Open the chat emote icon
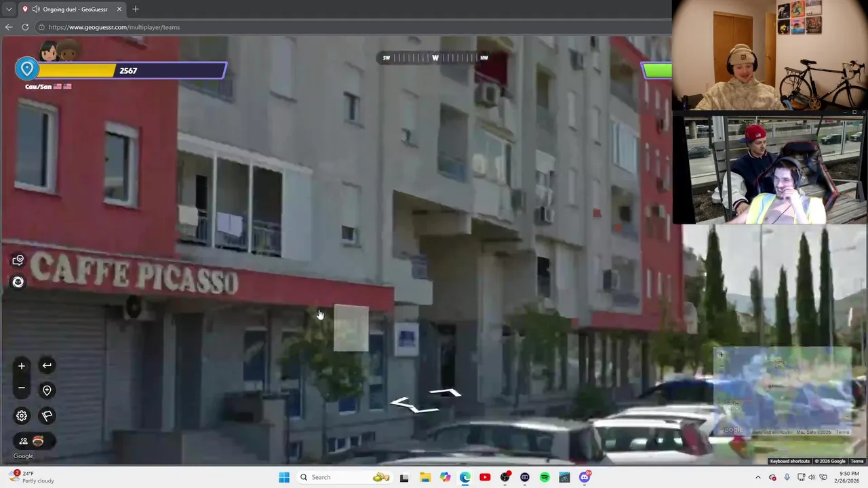This screenshot has width=868, height=488. tap(18, 260)
